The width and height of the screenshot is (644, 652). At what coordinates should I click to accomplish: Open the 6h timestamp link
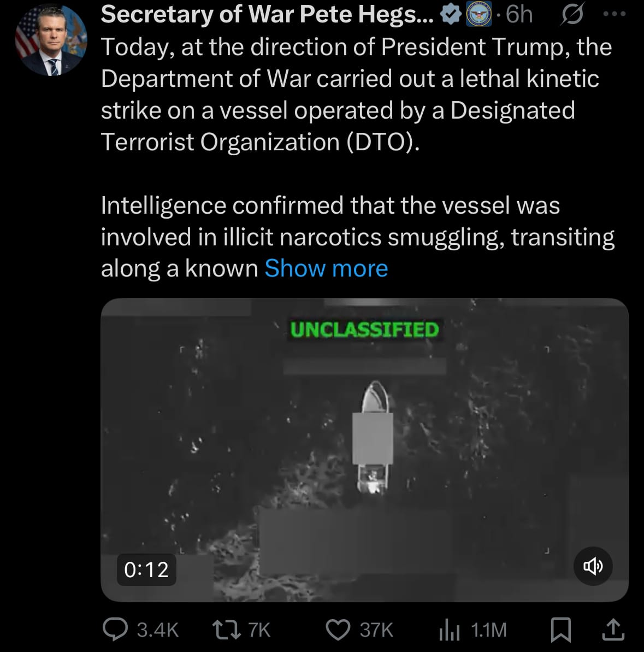518,15
